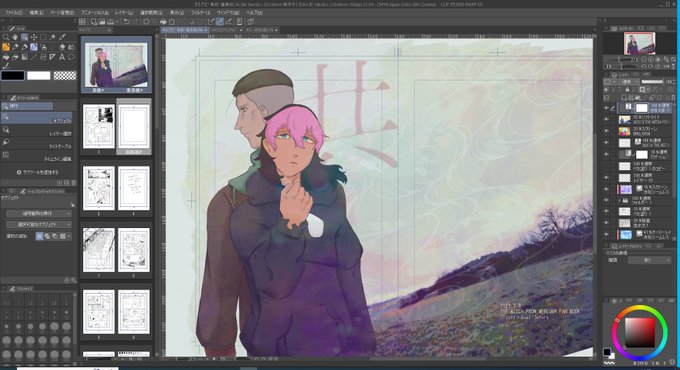Open cover spread thumbnail in page manager
Image resolution: width=680 pixels, height=370 pixels.
pyautogui.click(x=116, y=65)
